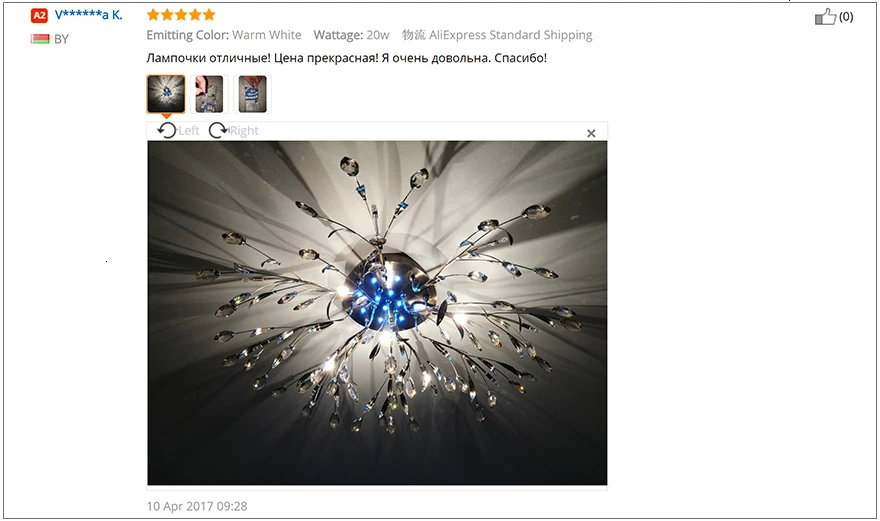Close the enlarged photo viewer with the X
880x521 pixels.
click(591, 133)
